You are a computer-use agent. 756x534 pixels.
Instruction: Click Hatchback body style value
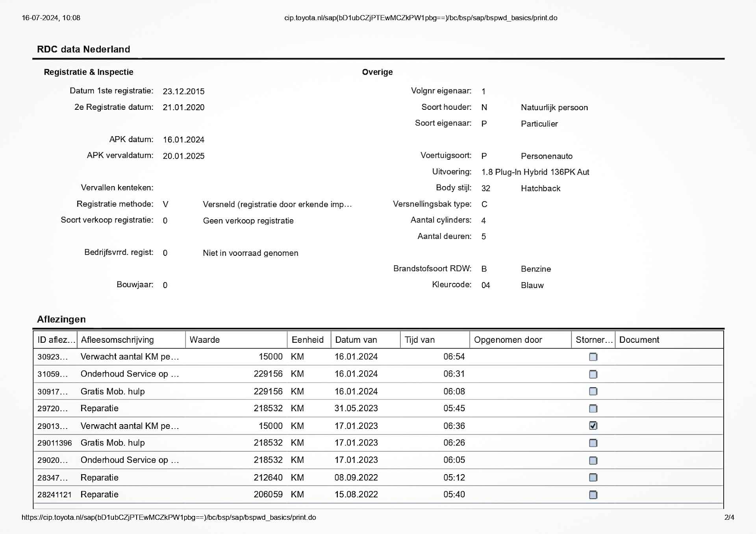click(540, 188)
